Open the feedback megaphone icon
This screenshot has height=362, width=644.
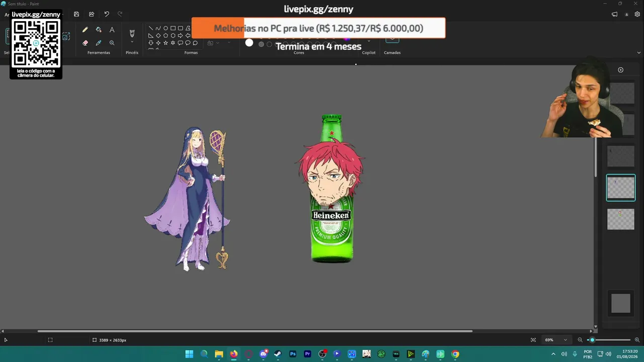pyautogui.click(x=614, y=14)
